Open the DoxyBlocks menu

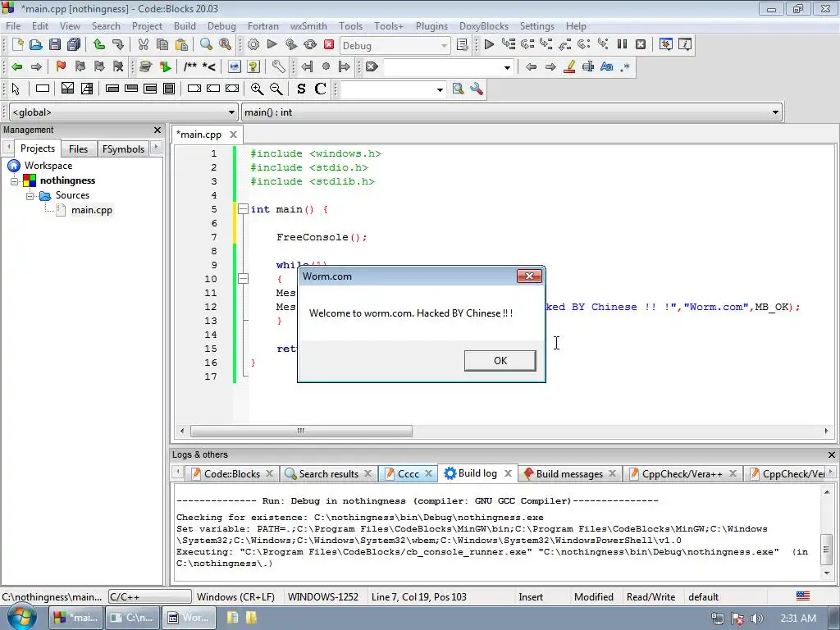(x=484, y=26)
